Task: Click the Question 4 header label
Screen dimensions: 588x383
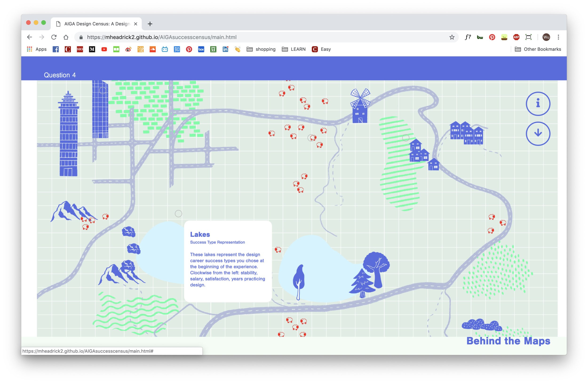Action: [60, 75]
